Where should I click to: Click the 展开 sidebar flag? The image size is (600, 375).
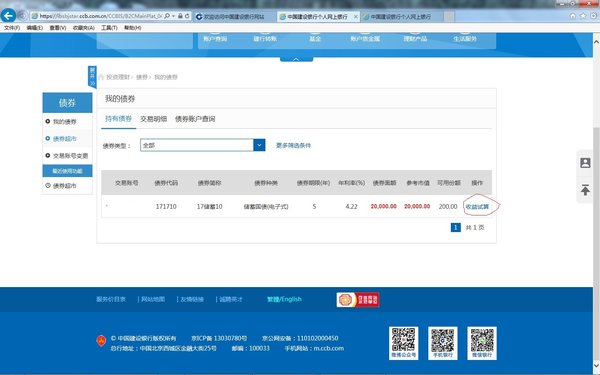92,77
